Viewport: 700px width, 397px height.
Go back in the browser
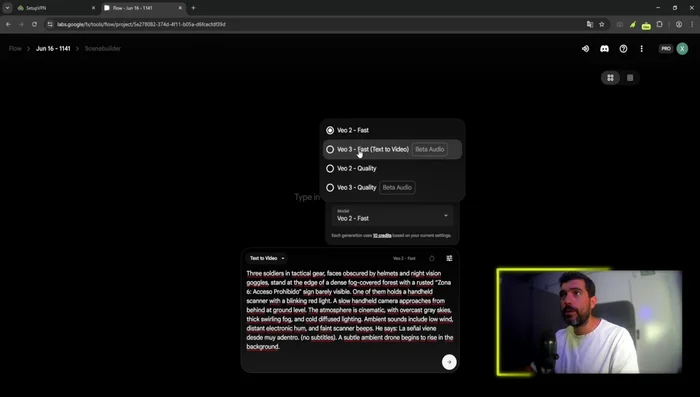pyautogui.click(x=8, y=24)
